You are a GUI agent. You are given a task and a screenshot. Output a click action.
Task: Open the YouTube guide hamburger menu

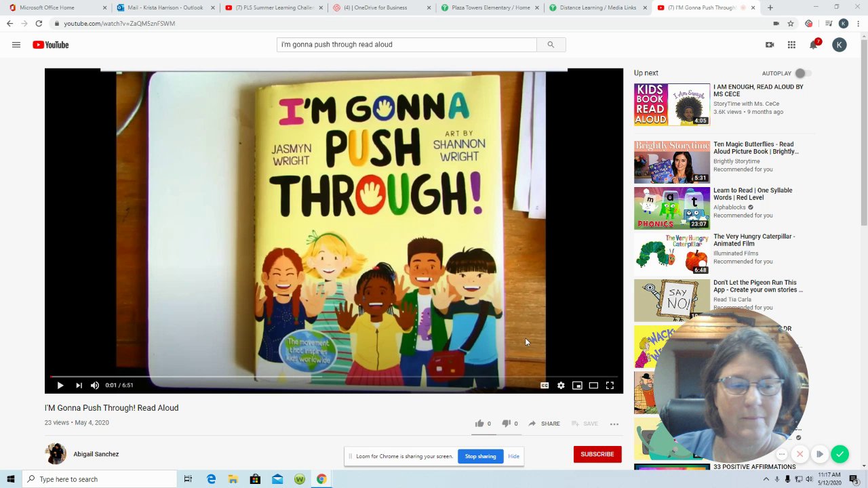tap(16, 45)
